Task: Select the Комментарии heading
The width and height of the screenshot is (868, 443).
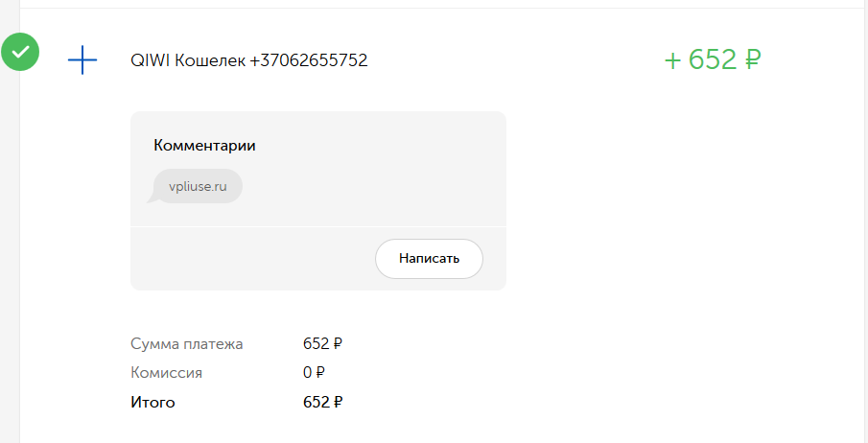Action: click(204, 146)
